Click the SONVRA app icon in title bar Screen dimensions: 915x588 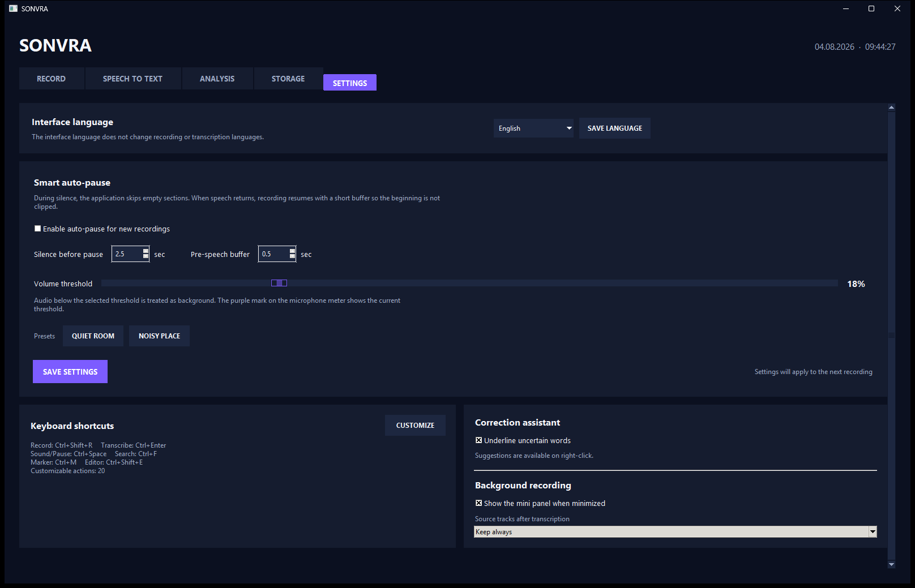tap(14, 8)
